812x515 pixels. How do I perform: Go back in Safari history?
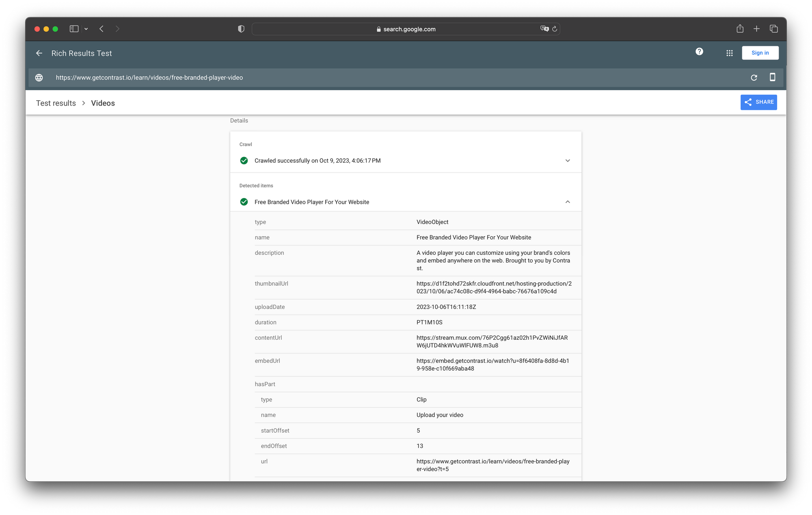(x=101, y=29)
